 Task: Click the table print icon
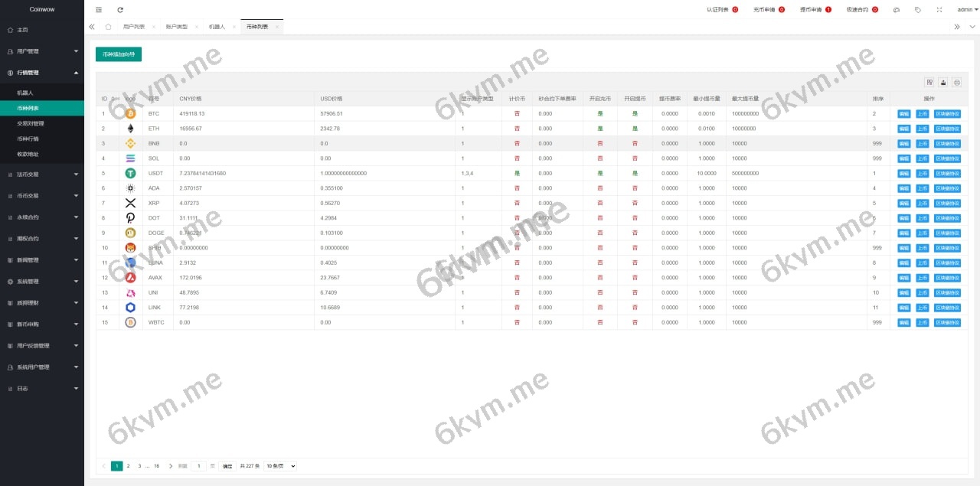click(956, 83)
